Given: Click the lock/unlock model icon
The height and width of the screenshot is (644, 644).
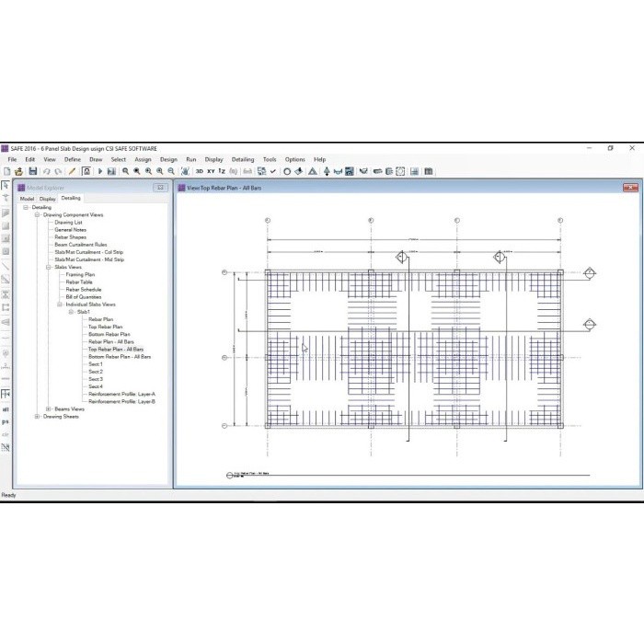Looking at the screenshot, I should click(x=86, y=171).
